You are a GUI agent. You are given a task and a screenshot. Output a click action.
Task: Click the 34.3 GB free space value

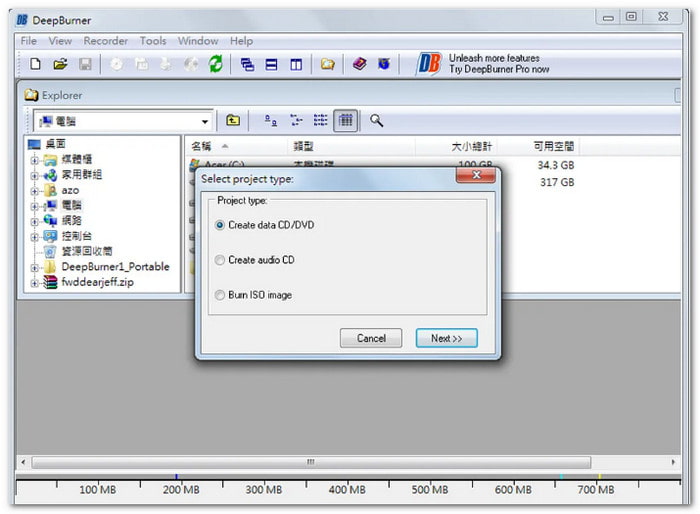[556, 165]
